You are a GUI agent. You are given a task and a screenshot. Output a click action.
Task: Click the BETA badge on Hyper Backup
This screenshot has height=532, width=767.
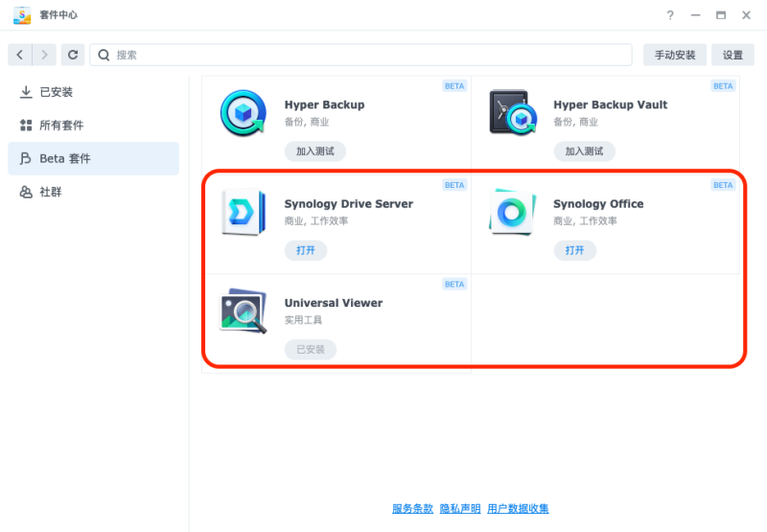click(x=454, y=86)
